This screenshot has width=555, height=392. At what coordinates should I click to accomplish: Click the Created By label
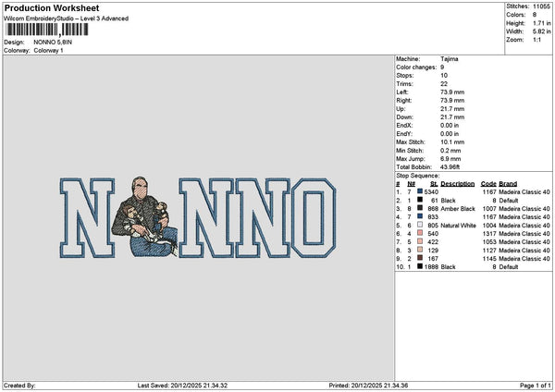coord(19,386)
